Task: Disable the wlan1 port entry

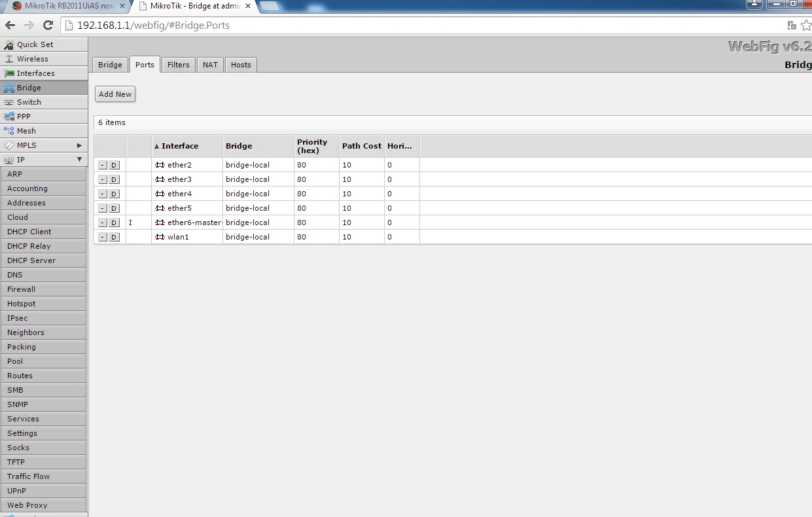Action: click(114, 237)
